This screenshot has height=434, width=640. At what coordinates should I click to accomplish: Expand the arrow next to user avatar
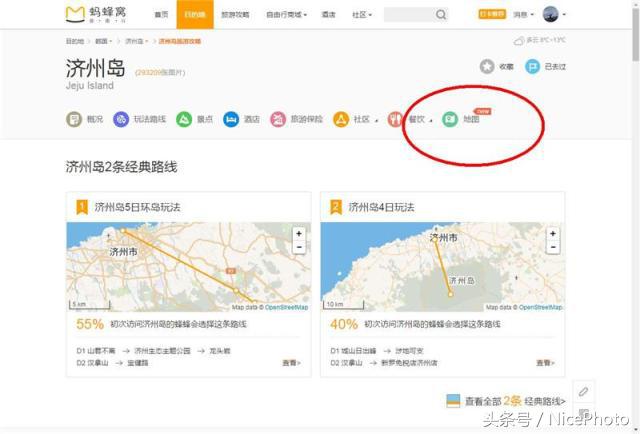(564, 14)
